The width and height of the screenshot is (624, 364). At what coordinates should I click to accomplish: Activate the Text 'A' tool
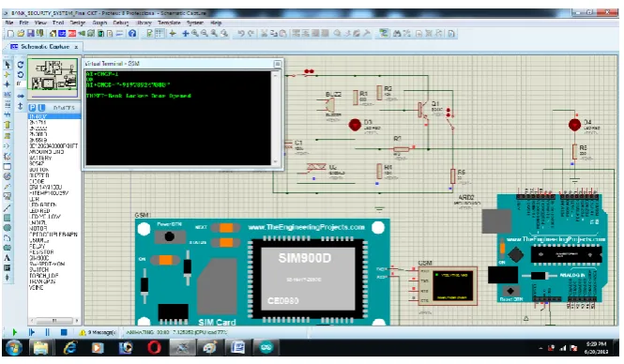[8, 258]
